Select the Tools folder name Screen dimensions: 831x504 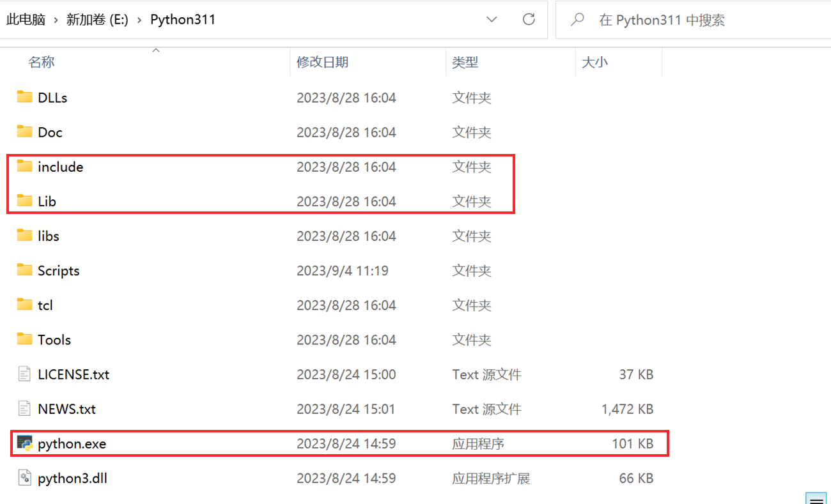coord(54,339)
